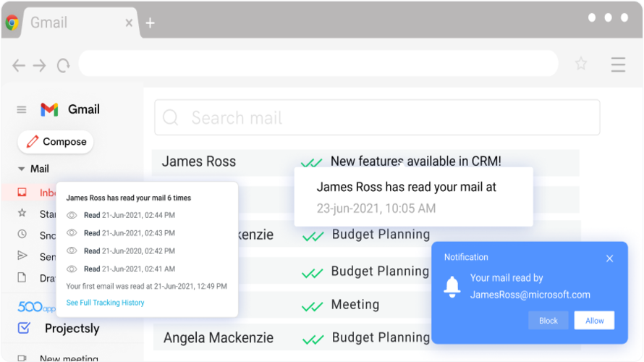Click the eye icon beside 02:43 PM read entry
The width and height of the screenshot is (644, 362).
click(x=72, y=233)
